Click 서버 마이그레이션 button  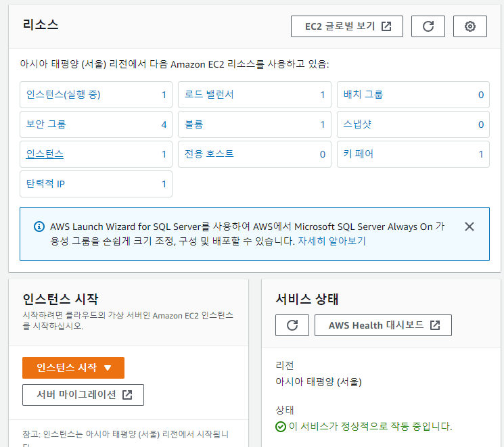coord(83,395)
